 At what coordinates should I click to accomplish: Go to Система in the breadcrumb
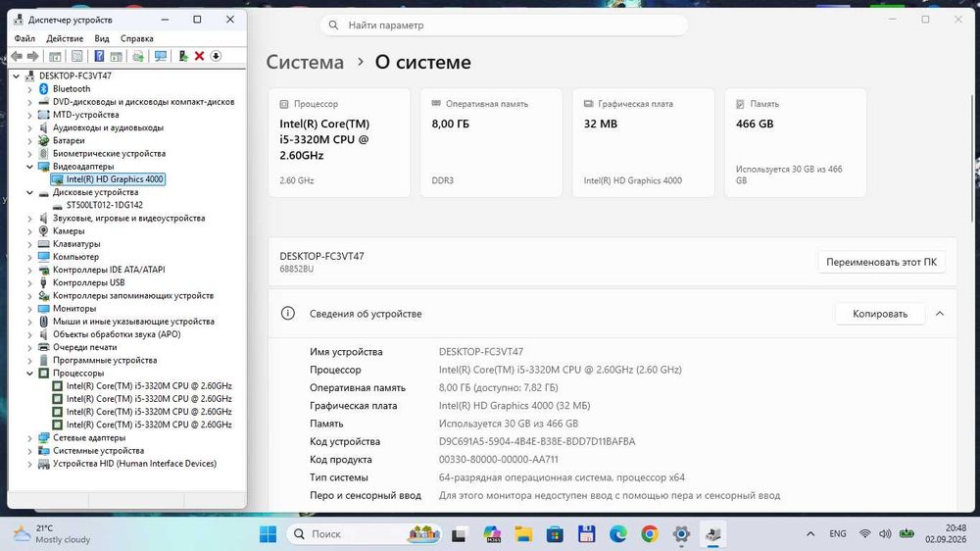[x=305, y=62]
